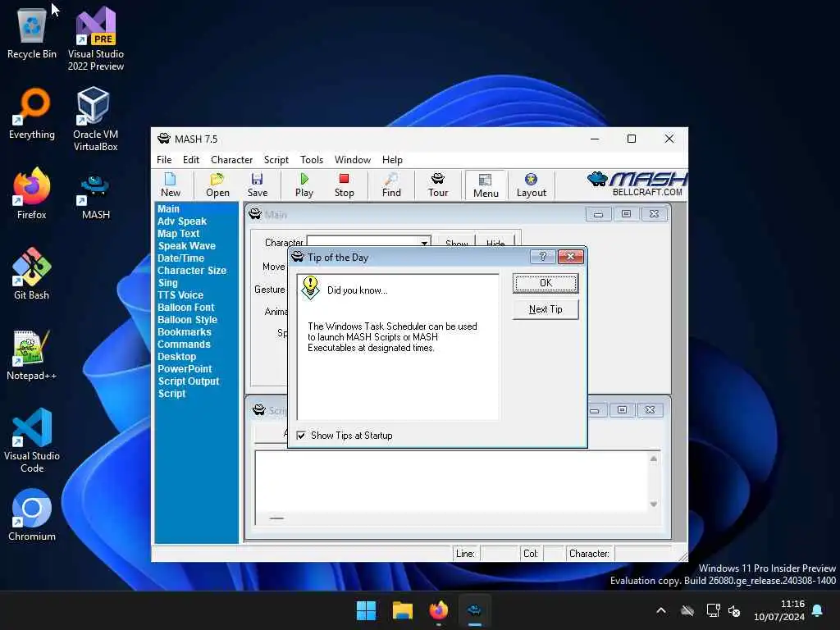
Task: Click the New toolbar button
Action: tap(171, 185)
